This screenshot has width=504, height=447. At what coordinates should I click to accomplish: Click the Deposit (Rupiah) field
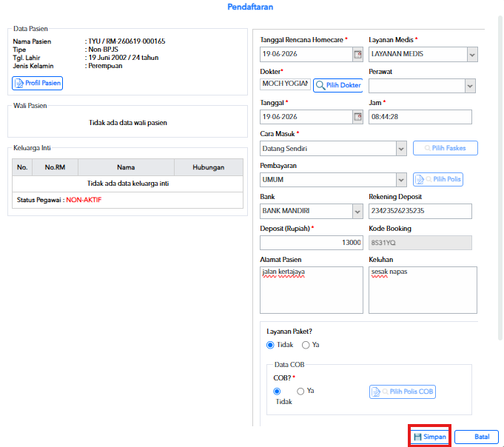point(312,243)
